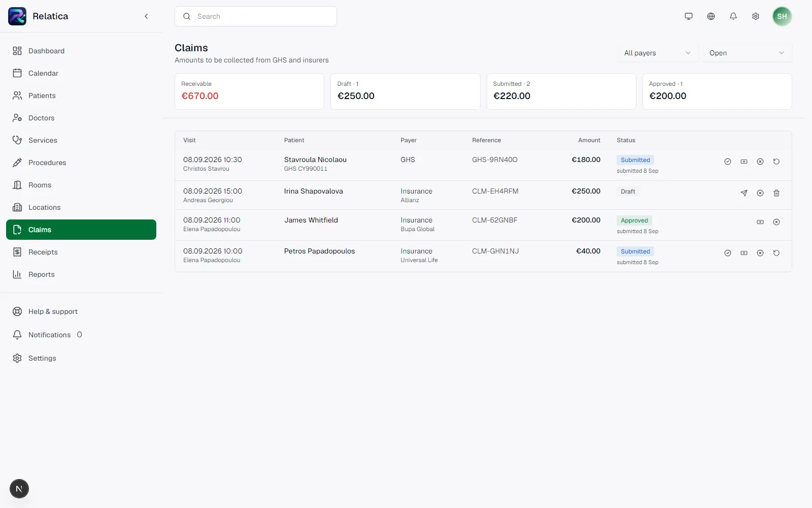Image resolution: width=812 pixels, height=508 pixels.
Task: Submit Irina Shapovalova's draft claim via the paper plane
Action: pos(744,193)
